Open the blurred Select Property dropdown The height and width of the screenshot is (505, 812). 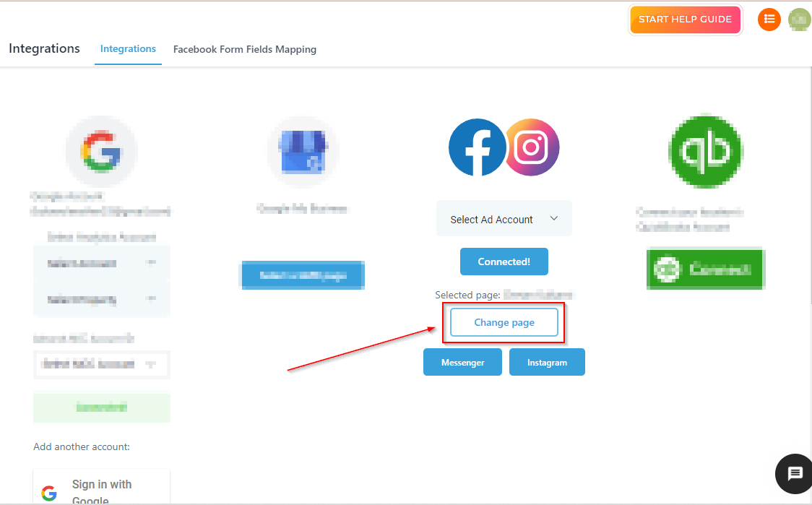pos(101,299)
